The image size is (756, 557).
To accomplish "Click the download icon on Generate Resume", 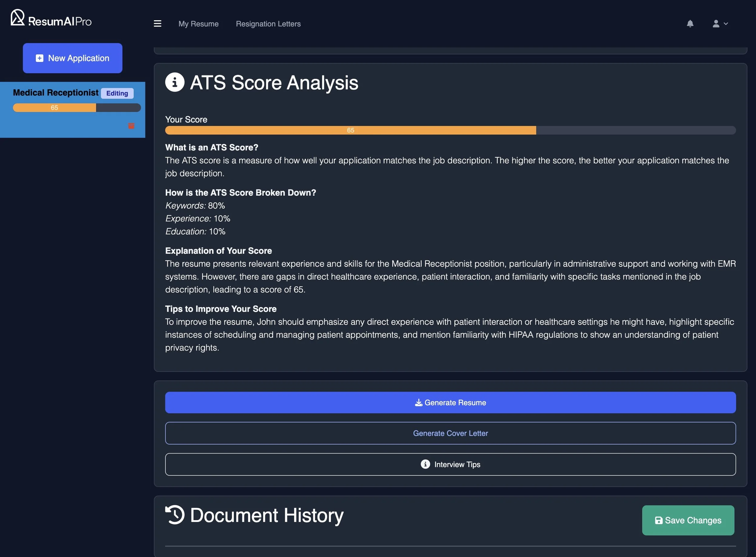I will pyautogui.click(x=419, y=402).
